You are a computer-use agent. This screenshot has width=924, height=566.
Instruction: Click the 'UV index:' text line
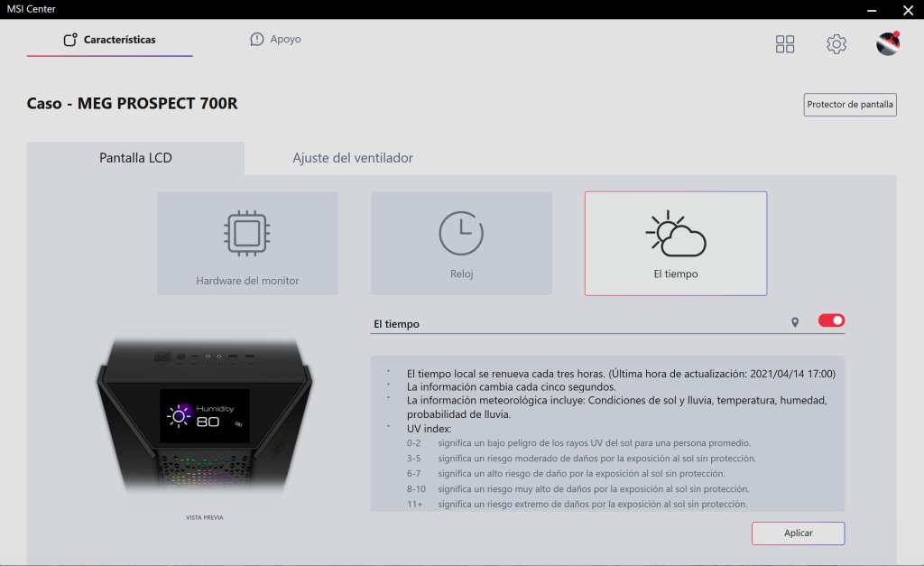pos(429,429)
